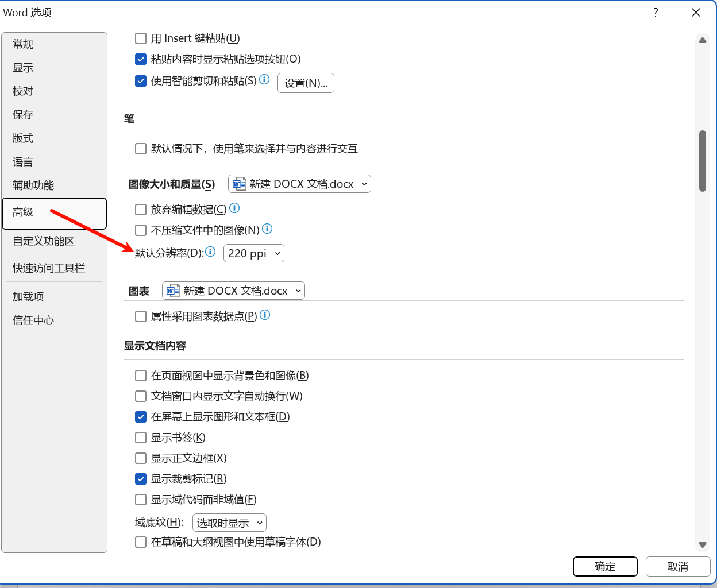Image resolution: width=717 pixels, height=588 pixels.
Task: Enable 用 Insert 键粘贴 checkbox
Action: tap(141, 38)
